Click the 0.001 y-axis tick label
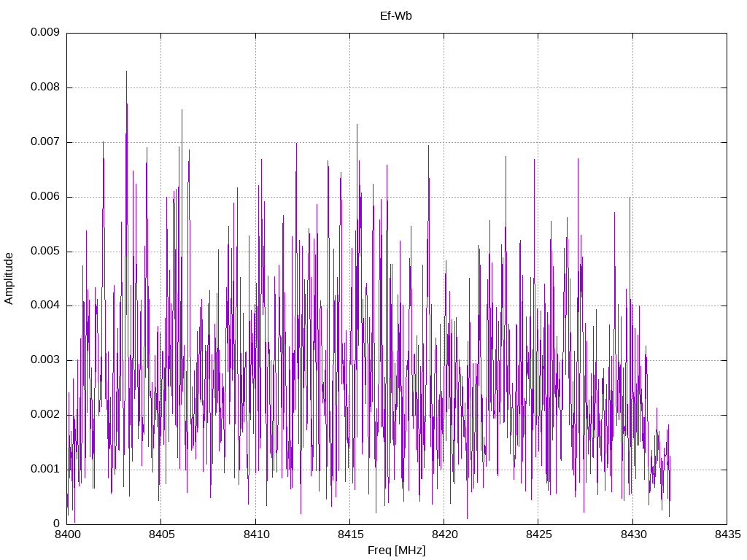This screenshot has height=560, width=747. 45,469
